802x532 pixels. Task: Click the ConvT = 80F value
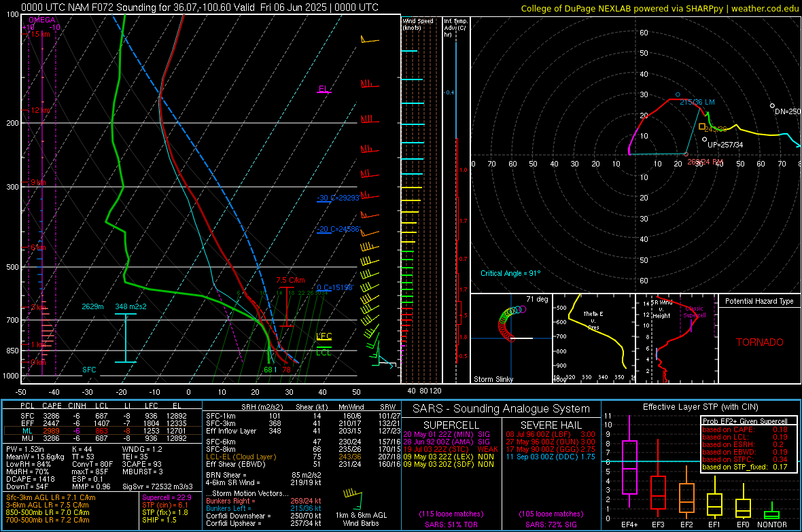coord(92,464)
